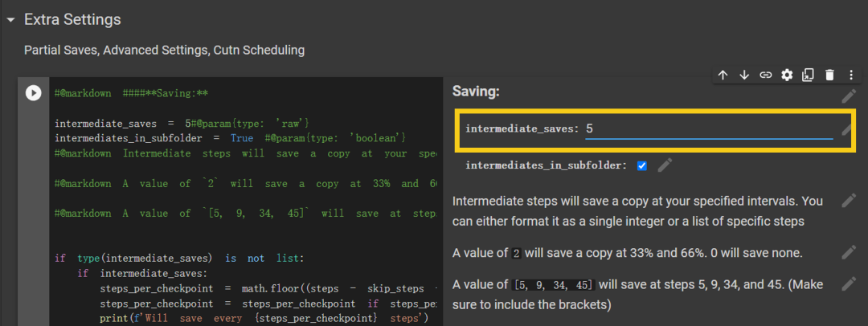Image resolution: width=868 pixels, height=326 pixels.
Task: Move cell down with the down arrow
Action: [744, 75]
